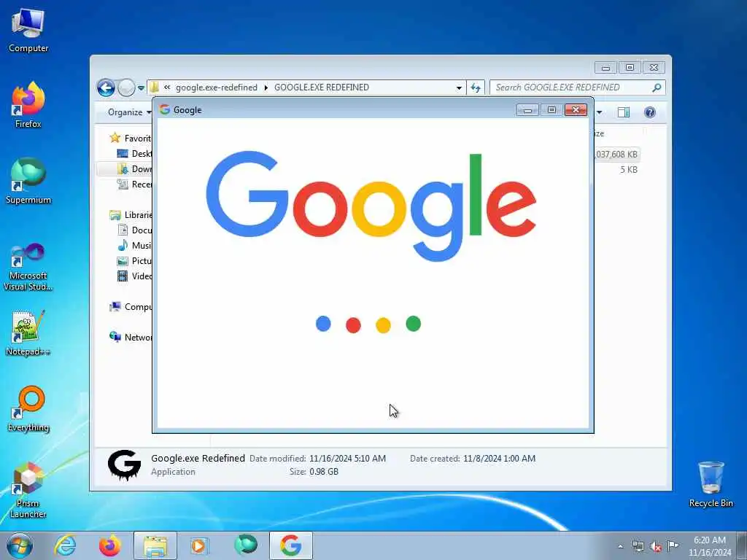
Task: Switch to Windows Explorer on the taskbar
Action: click(155, 545)
